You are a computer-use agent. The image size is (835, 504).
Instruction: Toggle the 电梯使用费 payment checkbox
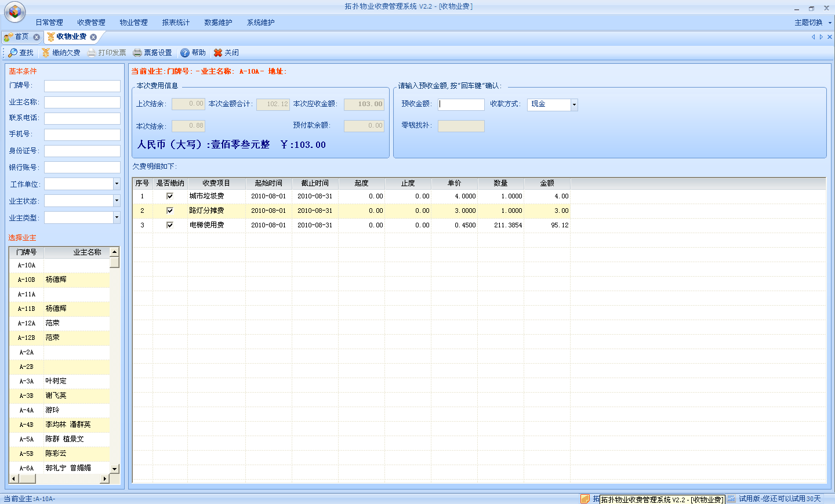pos(170,225)
